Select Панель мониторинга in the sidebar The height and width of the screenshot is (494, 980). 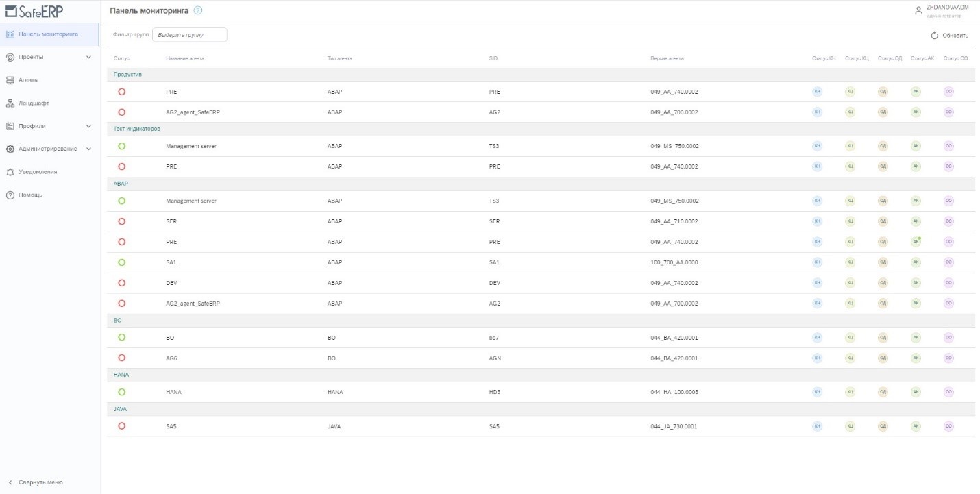click(x=48, y=34)
